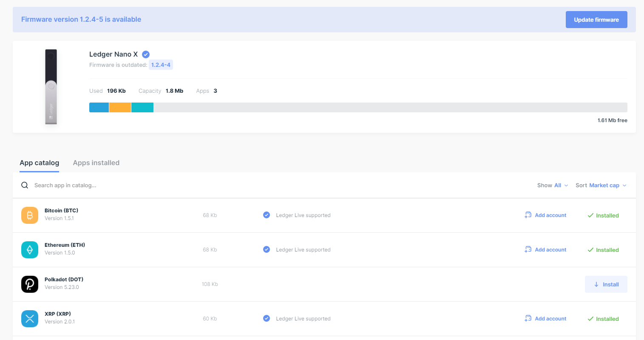Click the blue segment of the storage bar
Screen dimensions: 644x340
pyautogui.click(x=99, y=107)
